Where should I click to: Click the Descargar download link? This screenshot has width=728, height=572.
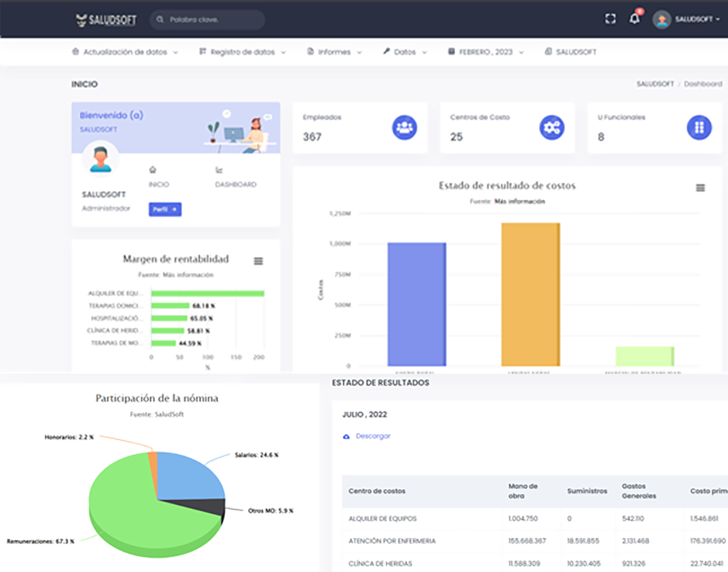pos(372,437)
